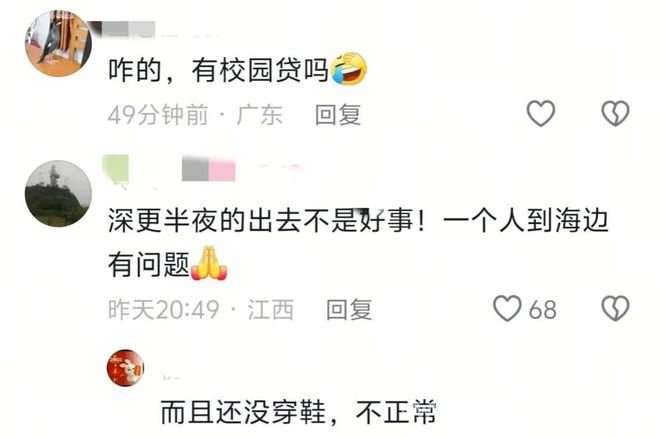Select the reply 而且还没穿鞋，不正常
The height and width of the screenshot is (438, 660).
coord(298,412)
